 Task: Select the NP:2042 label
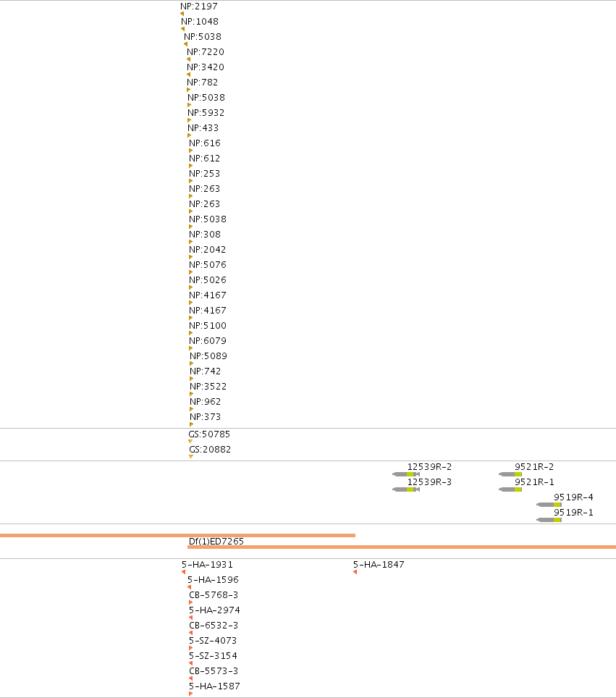[208, 249]
